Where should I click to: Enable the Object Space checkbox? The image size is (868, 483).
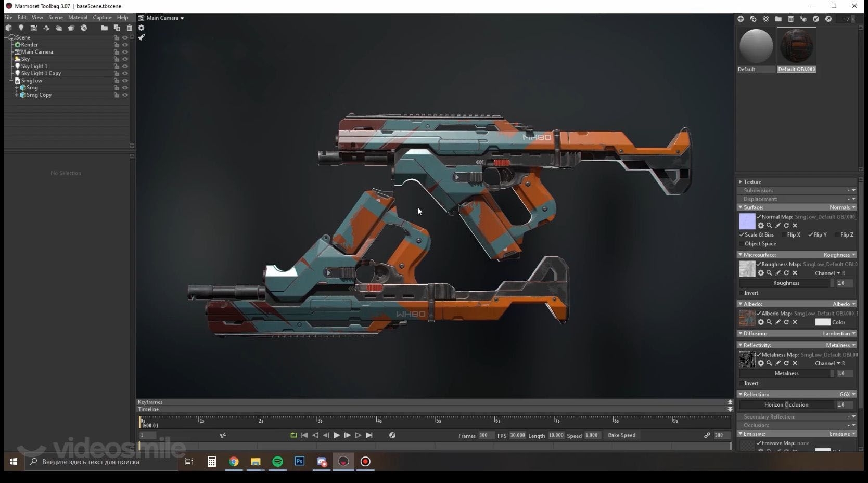(x=742, y=244)
